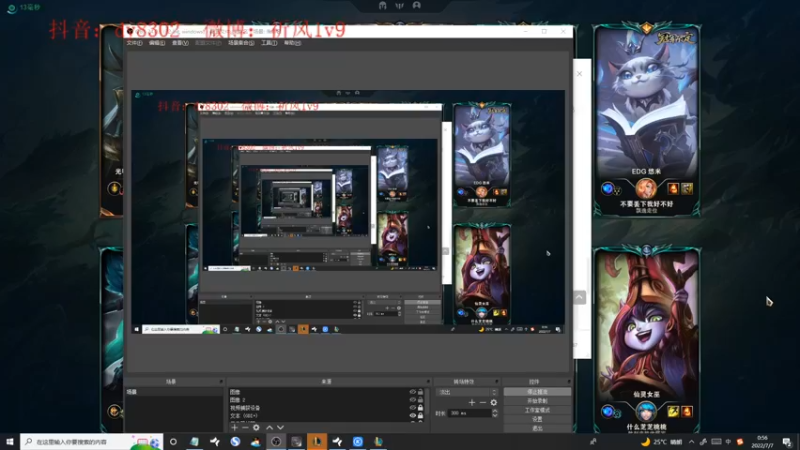Viewport: 800px width, 450px height.
Task: Toggle visibility of the 图像 2 source
Action: click(412, 399)
